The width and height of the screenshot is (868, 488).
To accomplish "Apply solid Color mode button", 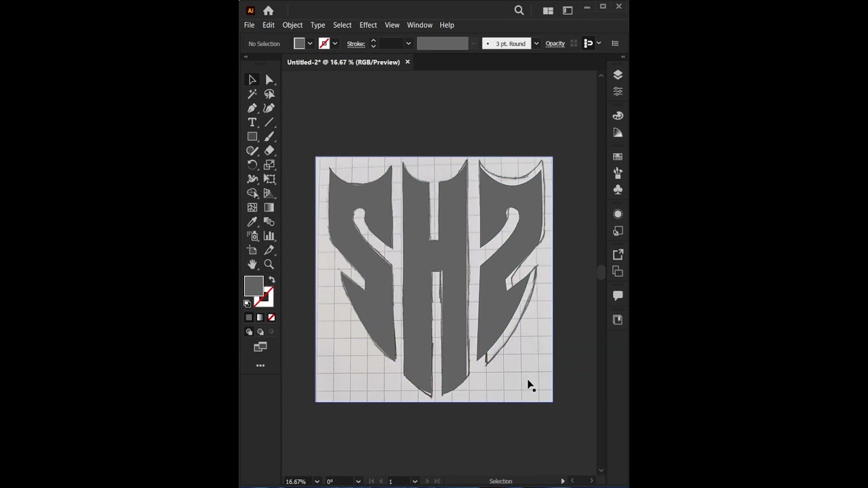I will 249,317.
